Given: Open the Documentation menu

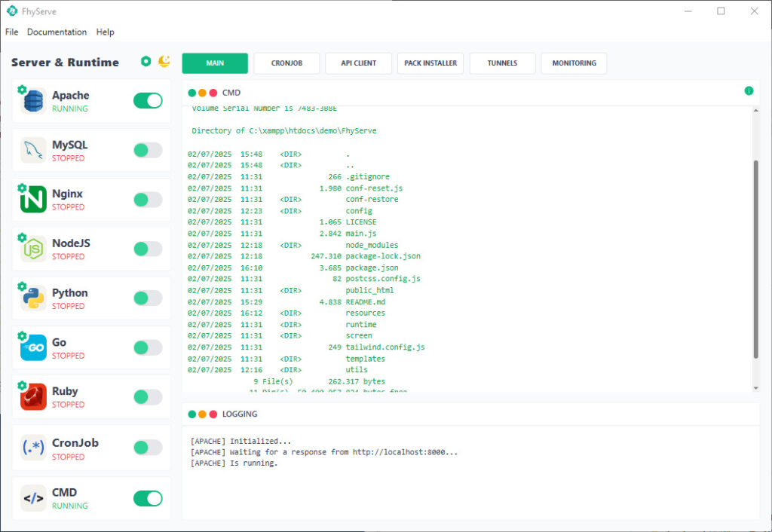Looking at the screenshot, I should coord(57,32).
